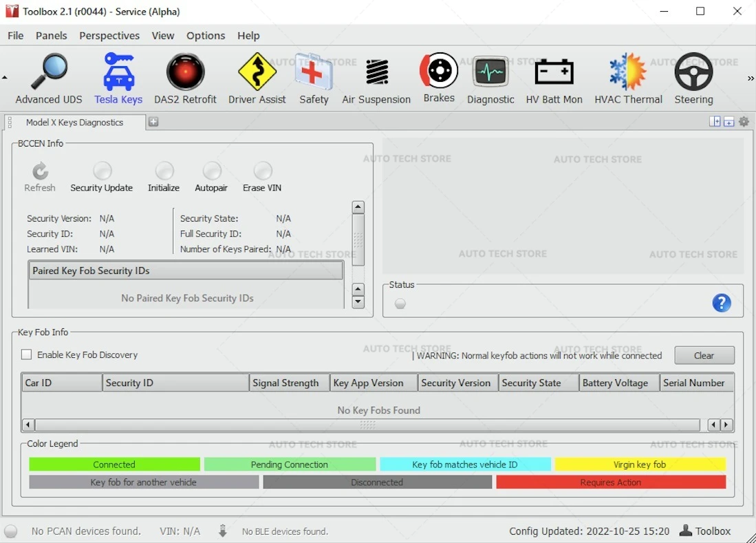Open the blue help question mark
Viewport: 756px width, 543px height.
coord(722,303)
